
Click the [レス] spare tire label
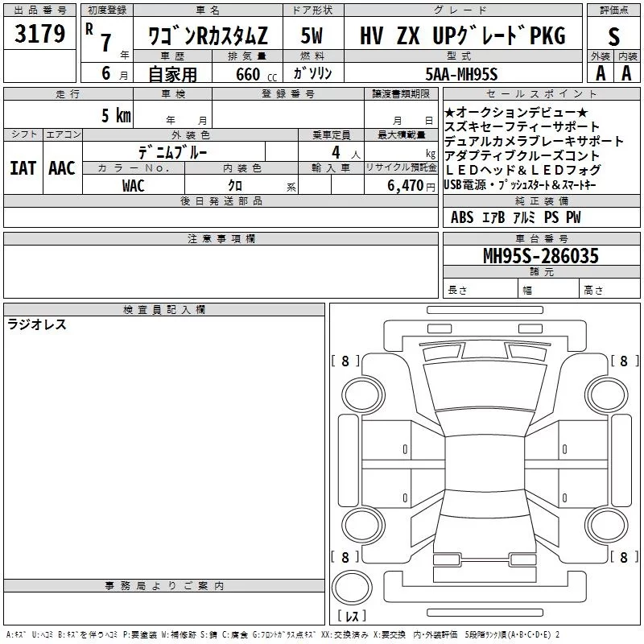[352, 616]
